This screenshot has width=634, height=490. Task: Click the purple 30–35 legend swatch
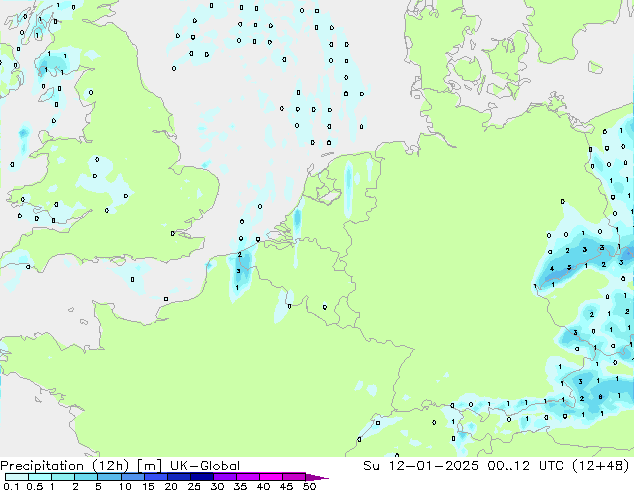click(224, 477)
